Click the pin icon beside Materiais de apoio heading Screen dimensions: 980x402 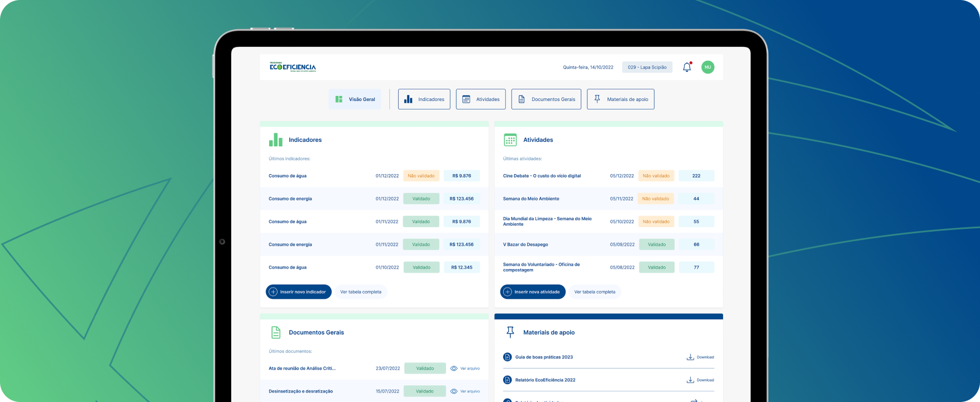(x=510, y=332)
